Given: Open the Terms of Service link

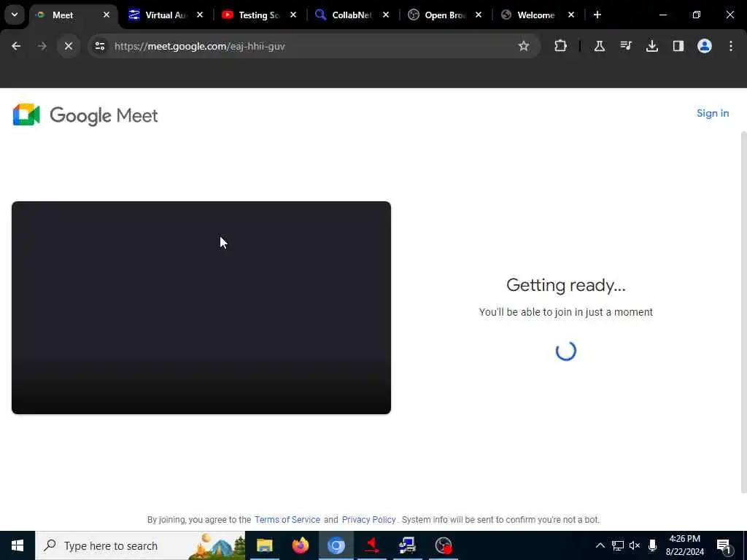Looking at the screenshot, I should pyautogui.click(x=287, y=519).
